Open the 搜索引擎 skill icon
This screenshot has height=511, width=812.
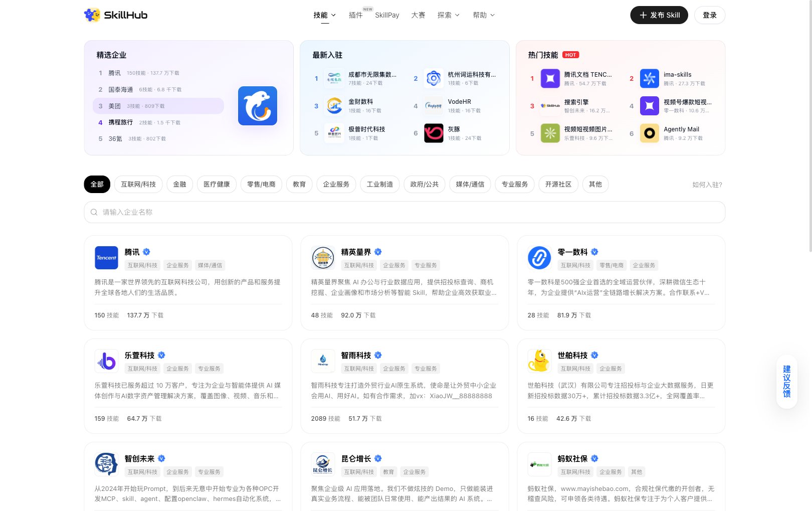tap(550, 106)
